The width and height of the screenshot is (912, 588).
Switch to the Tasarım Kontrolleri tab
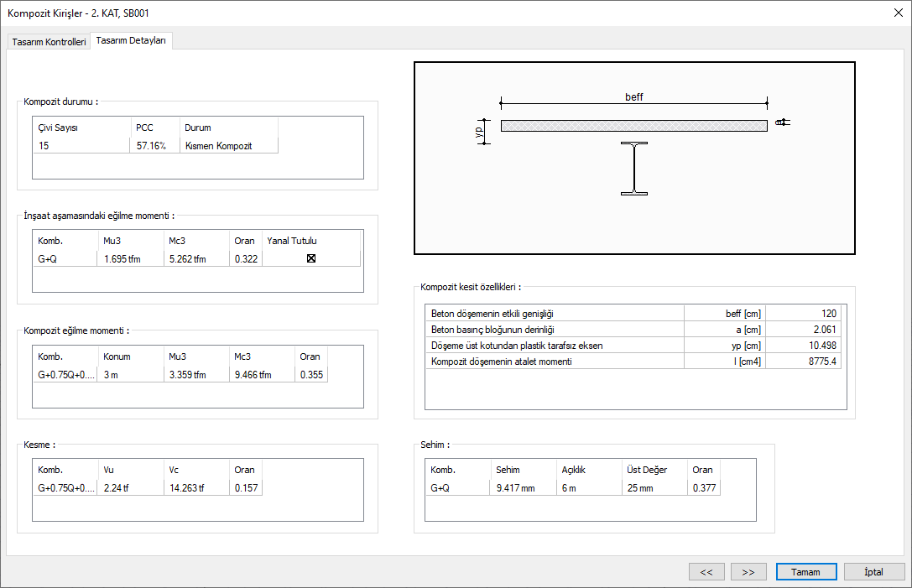pos(49,41)
